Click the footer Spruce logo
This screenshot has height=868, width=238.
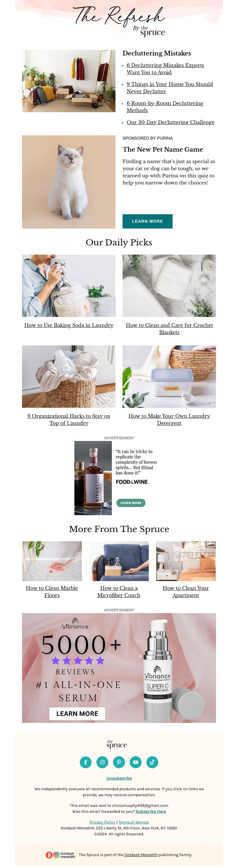point(116,744)
